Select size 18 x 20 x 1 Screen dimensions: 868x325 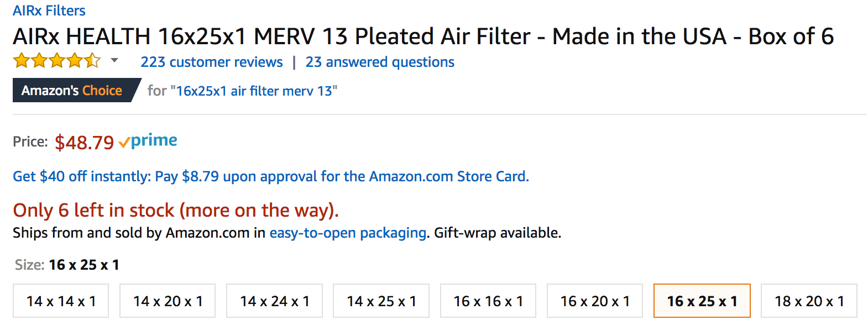pos(809,301)
